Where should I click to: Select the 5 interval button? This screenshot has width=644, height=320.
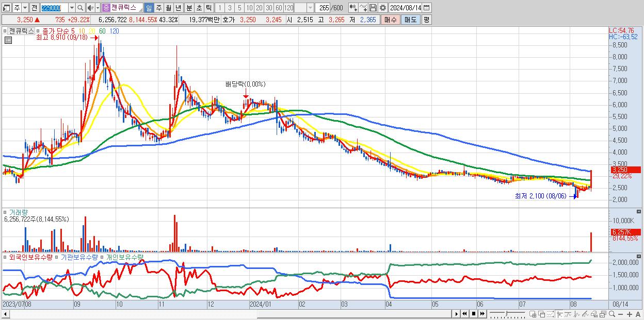point(239,8)
